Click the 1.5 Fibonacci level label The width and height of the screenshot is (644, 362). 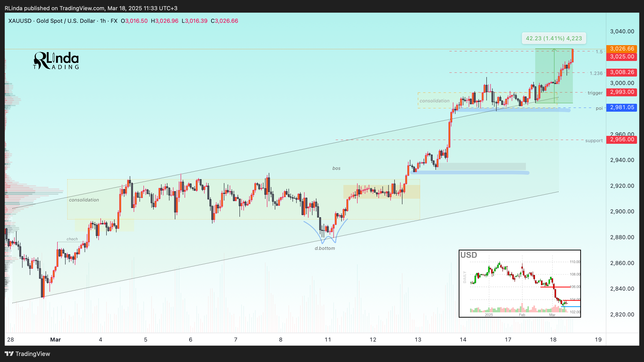[x=599, y=52]
